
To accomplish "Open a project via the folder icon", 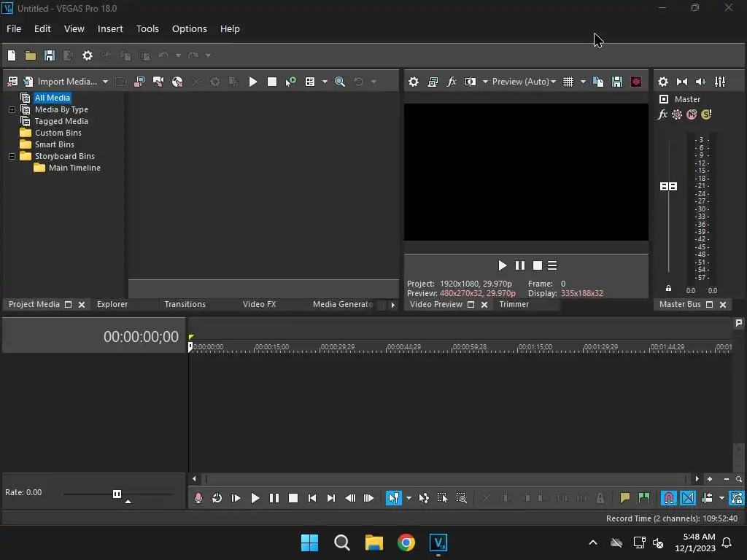I will (x=31, y=55).
